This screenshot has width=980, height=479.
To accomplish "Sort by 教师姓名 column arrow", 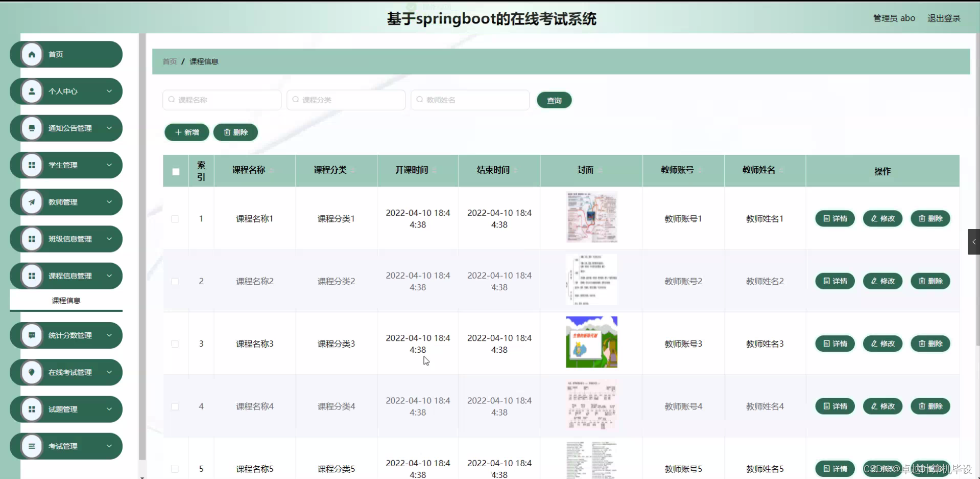I will tap(782, 170).
